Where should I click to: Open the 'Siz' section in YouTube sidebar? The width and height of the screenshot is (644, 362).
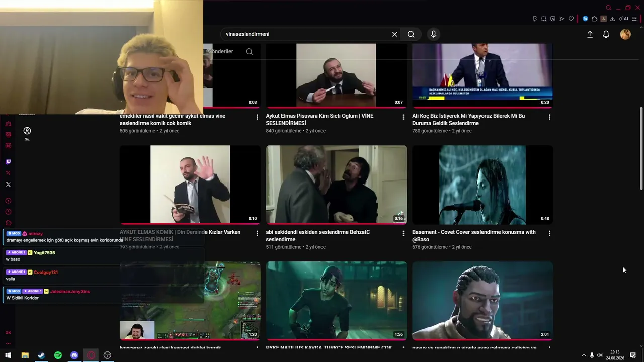click(27, 133)
